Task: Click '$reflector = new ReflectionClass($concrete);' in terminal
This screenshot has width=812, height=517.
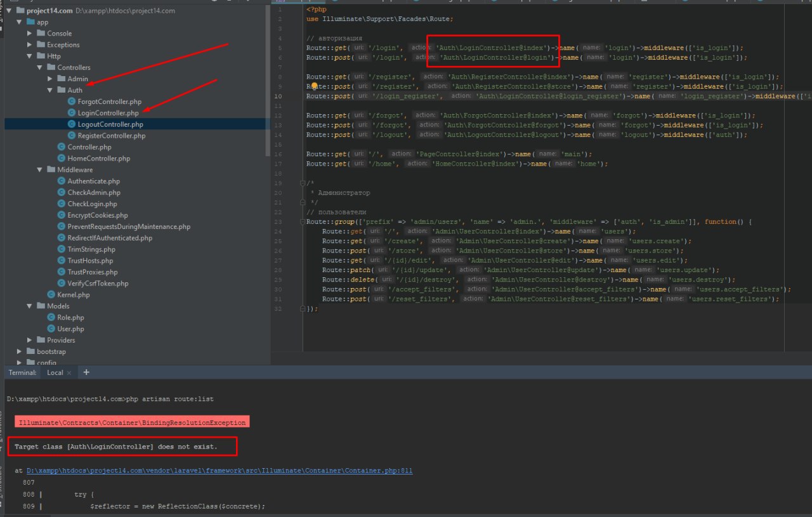Action: coord(178,506)
